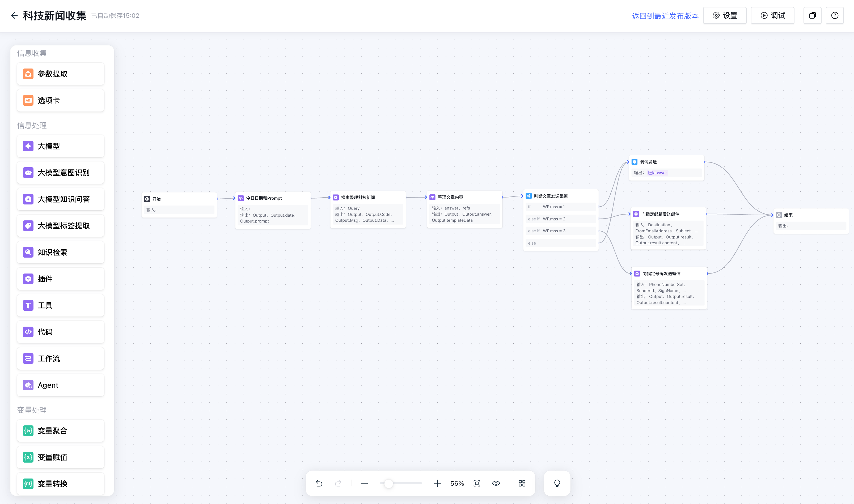
Task: Select the 知识检索 component in sidebar
Action: (x=61, y=252)
